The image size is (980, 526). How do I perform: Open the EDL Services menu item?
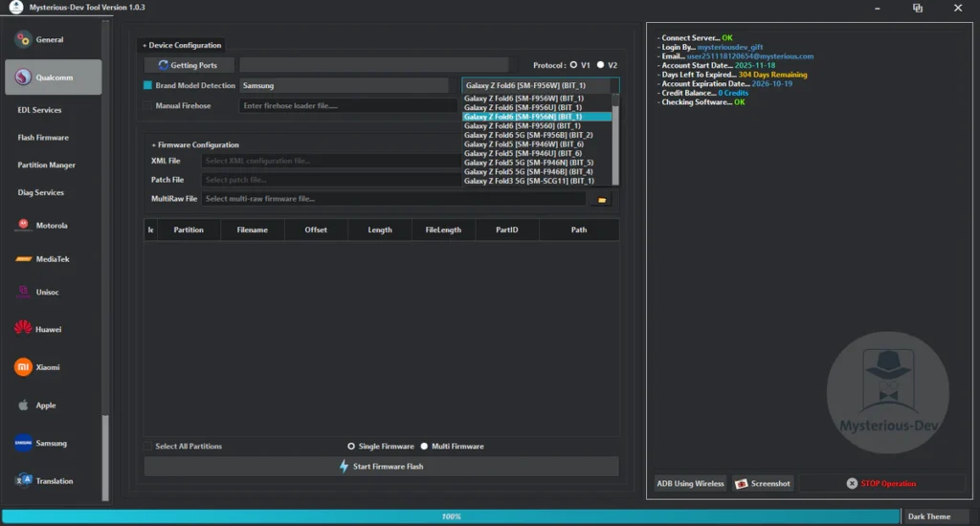click(x=39, y=110)
